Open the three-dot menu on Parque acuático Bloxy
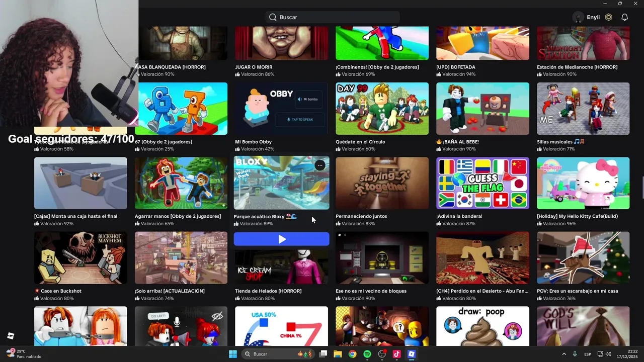 coord(320,165)
